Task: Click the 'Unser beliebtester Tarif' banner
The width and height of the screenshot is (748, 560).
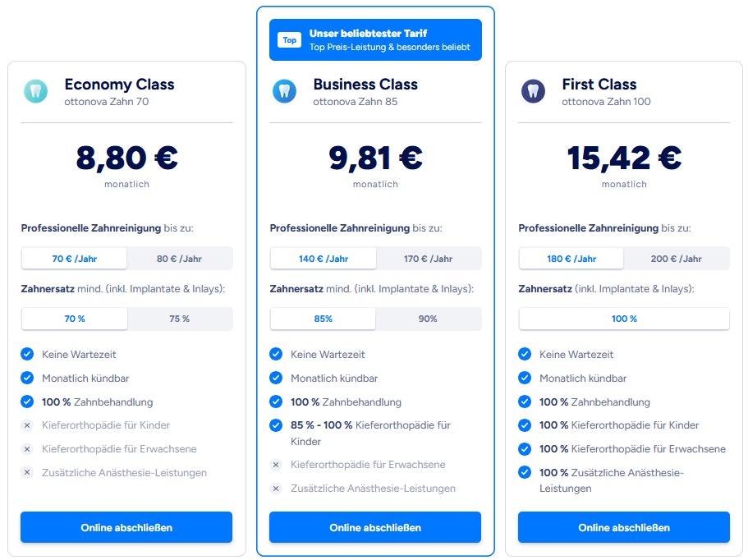Action: pyautogui.click(x=389, y=40)
